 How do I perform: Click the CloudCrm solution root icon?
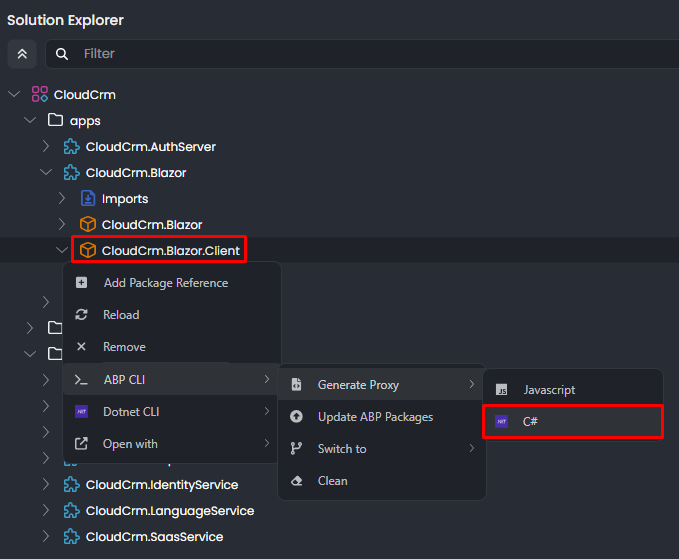pos(40,95)
